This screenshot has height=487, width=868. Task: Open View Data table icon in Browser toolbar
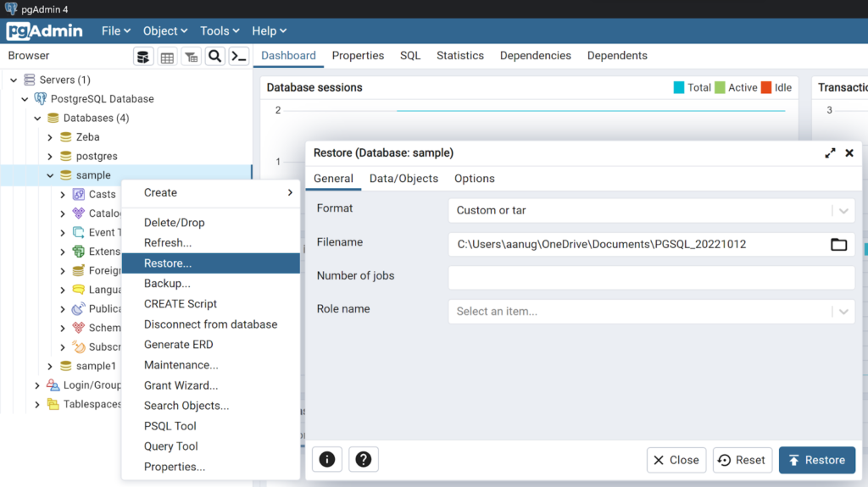pyautogui.click(x=168, y=57)
